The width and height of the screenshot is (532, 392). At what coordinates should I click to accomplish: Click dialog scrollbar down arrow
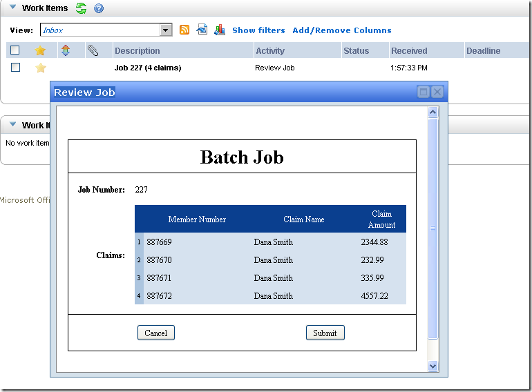pyautogui.click(x=433, y=366)
